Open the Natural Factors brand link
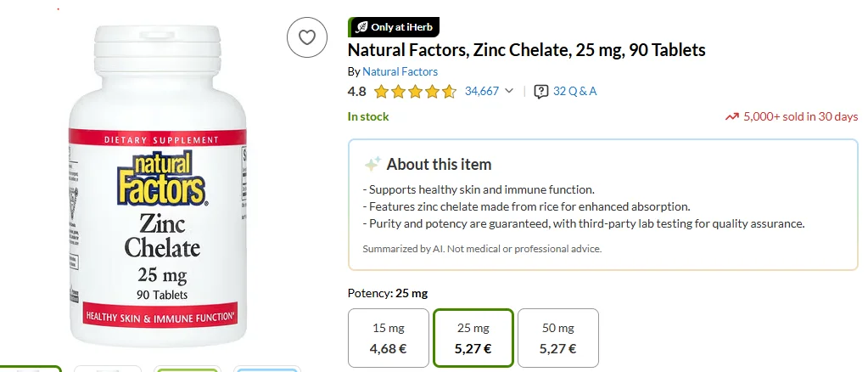 [400, 71]
